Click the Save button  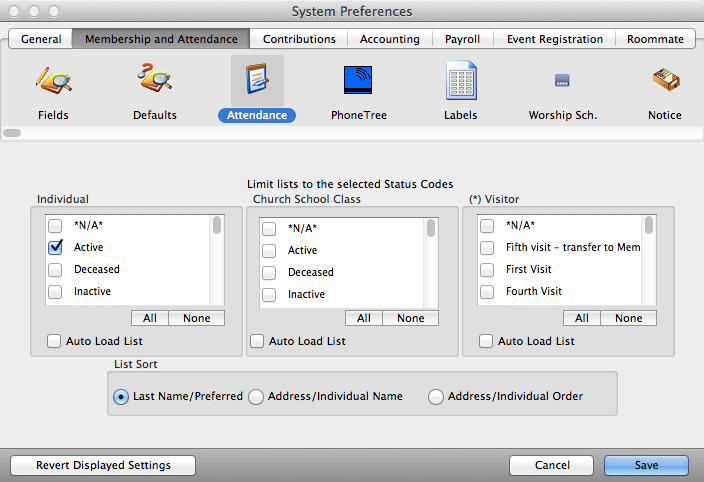(x=646, y=465)
